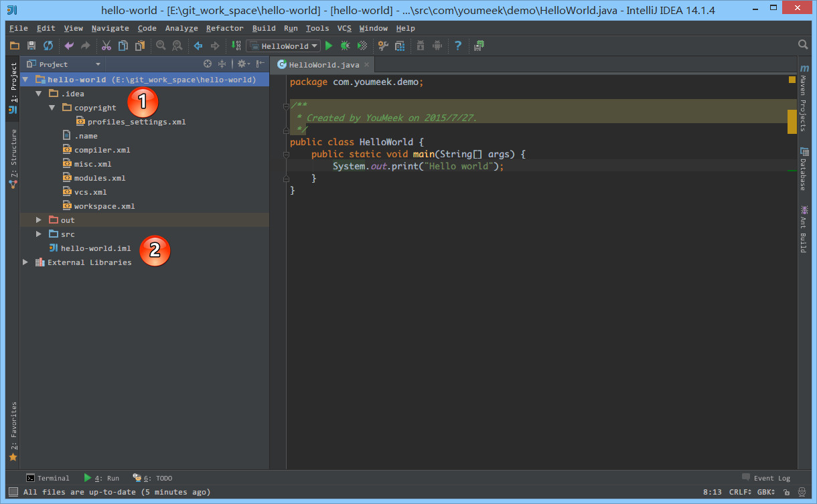Click the Synchronize refresh icon in toolbar

click(x=48, y=46)
